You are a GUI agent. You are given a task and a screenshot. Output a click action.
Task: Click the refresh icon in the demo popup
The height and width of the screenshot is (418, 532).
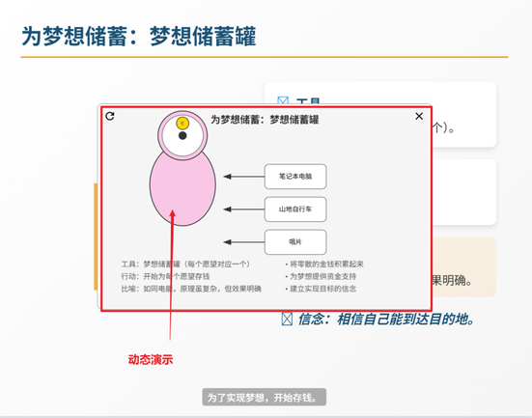pos(110,116)
